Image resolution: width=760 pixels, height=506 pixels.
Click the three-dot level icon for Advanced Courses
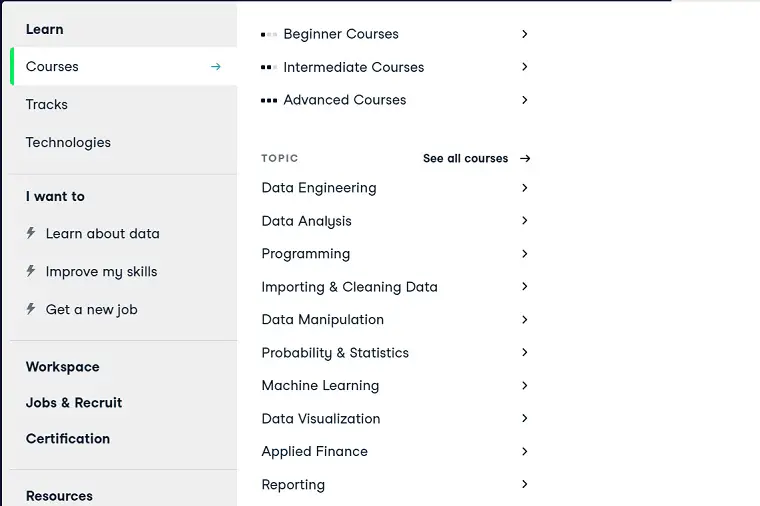pos(269,100)
